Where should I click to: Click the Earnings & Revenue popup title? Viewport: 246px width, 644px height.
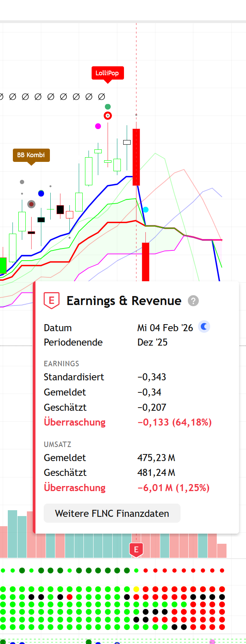124,301
